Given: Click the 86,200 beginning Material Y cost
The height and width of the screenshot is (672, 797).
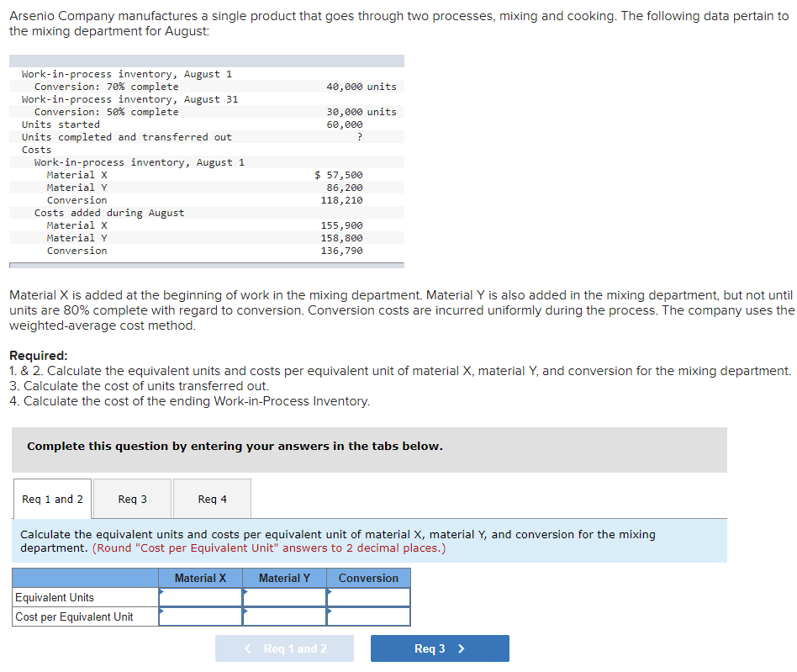Looking at the screenshot, I should (x=344, y=188).
